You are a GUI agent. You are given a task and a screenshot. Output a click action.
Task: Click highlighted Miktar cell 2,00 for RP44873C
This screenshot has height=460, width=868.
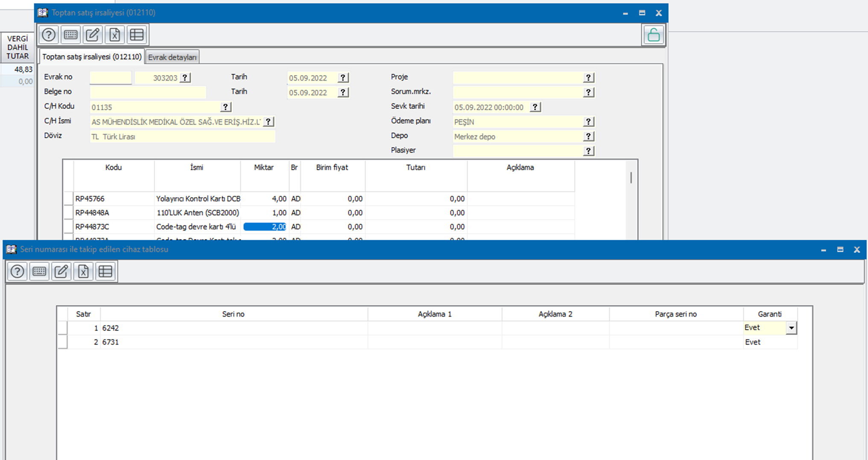point(265,227)
